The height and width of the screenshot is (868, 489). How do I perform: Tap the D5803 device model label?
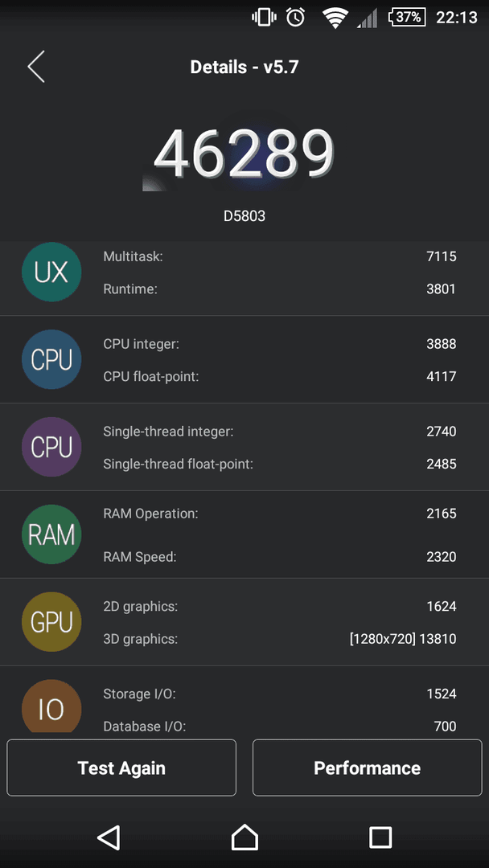pyautogui.click(x=244, y=216)
